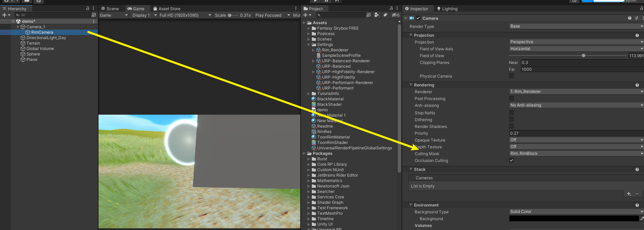Viewport: 644px width, 230px height.
Task: Open Camera component presets icon
Action: tap(637, 18)
